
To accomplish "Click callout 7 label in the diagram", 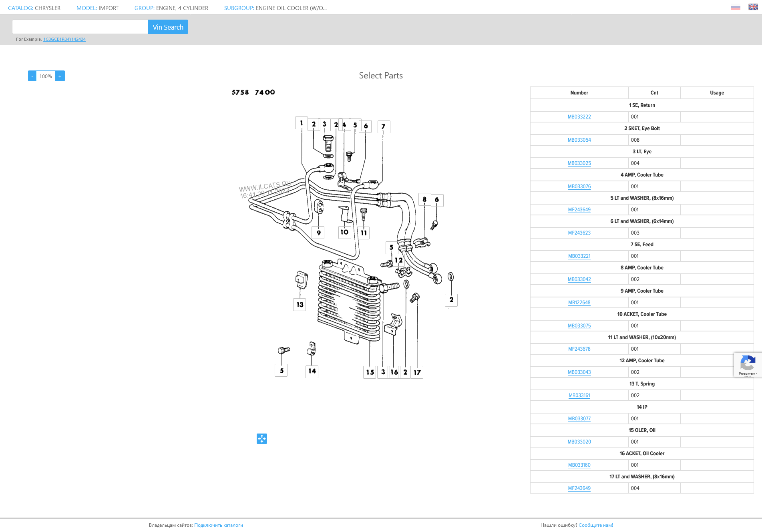I will (384, 127).
